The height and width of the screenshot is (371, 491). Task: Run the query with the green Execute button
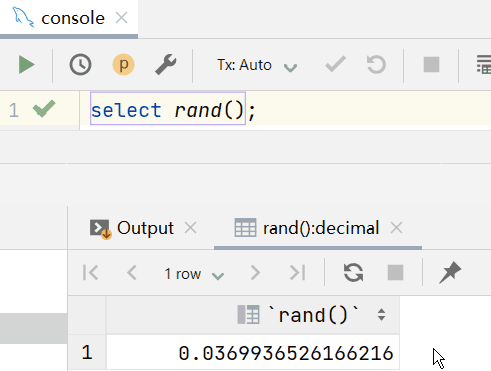[27, 64]
